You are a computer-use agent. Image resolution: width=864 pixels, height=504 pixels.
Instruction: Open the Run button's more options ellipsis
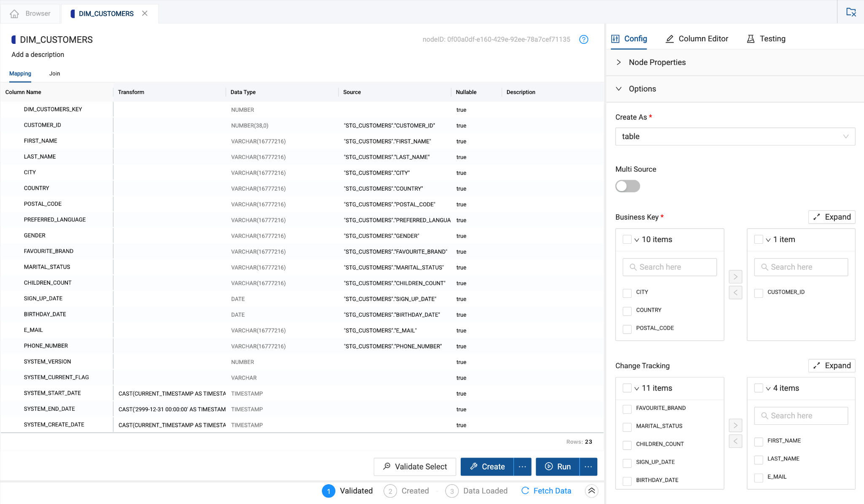tap(589, 466)
